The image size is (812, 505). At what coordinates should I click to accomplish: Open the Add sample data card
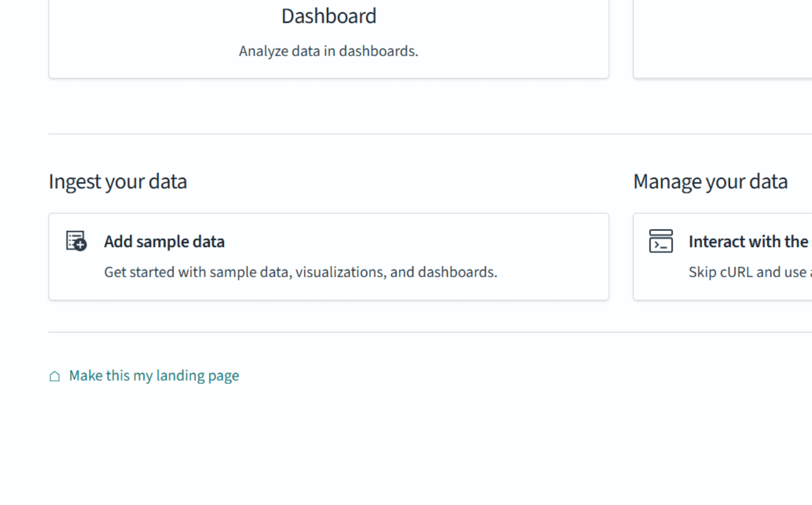tap(328, 257)
